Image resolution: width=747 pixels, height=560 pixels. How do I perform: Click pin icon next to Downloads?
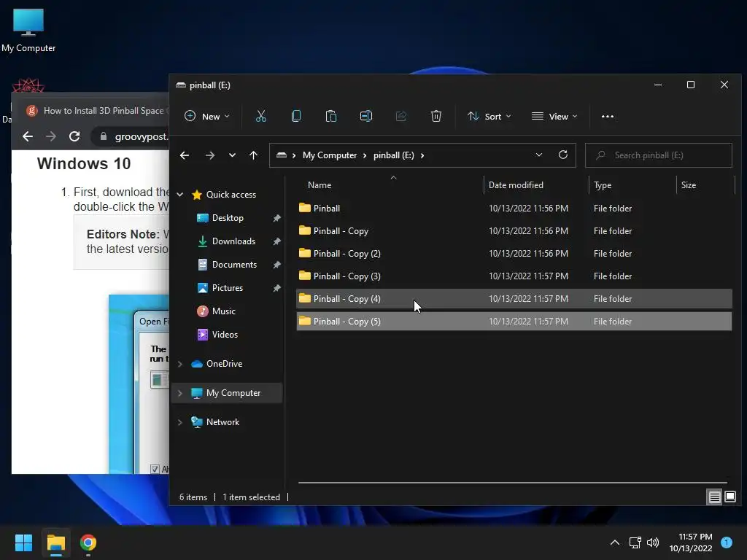pos(276,241)
